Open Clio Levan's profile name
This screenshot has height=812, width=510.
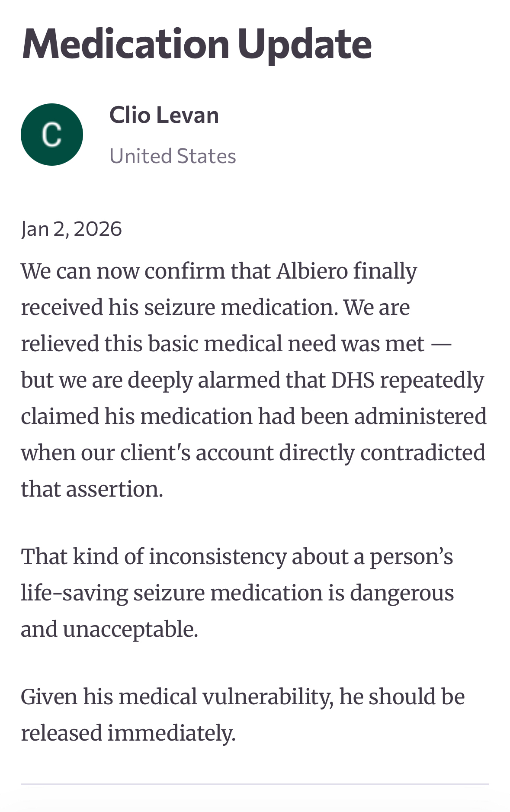coord(164,115)
